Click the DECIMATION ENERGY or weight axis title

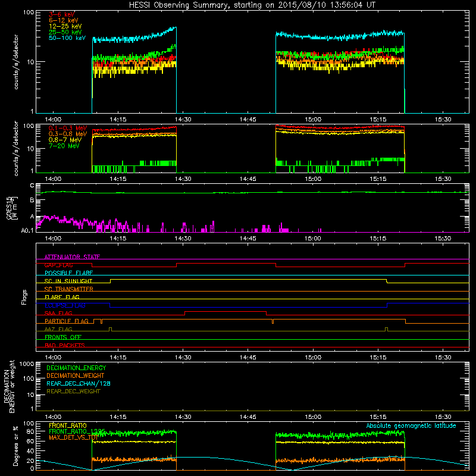[x=9, y=386]
